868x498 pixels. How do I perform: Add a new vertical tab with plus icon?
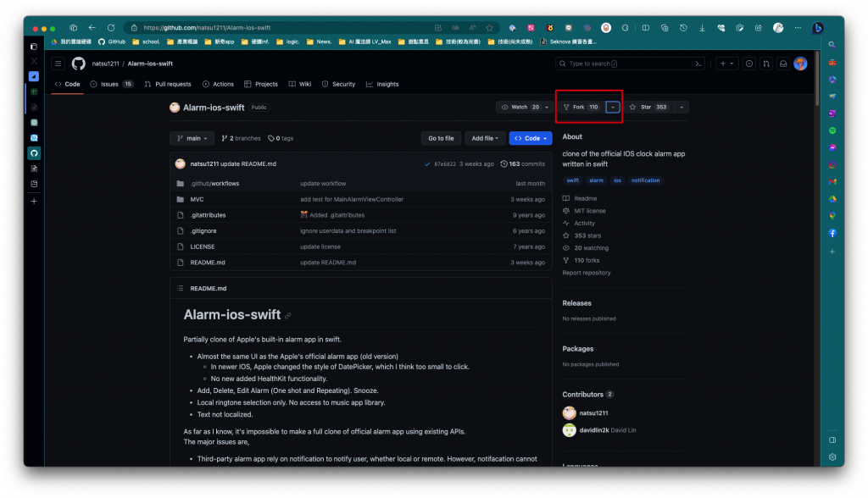tap(34, 202)
